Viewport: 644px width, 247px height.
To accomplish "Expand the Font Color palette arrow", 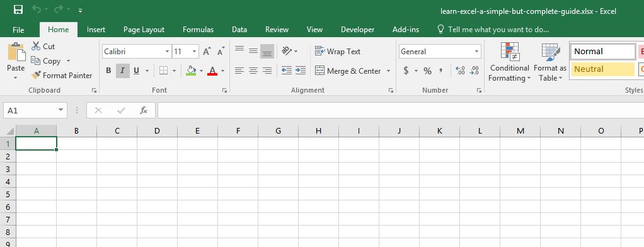I will click(x=222, y=71).
